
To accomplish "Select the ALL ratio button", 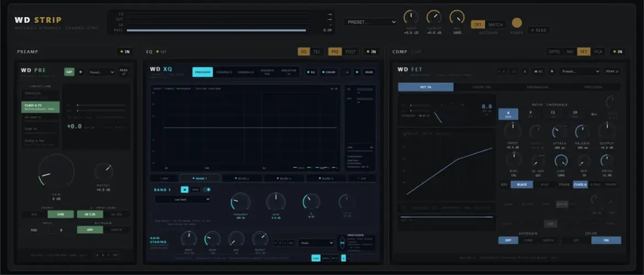I will (x=594, y=114).
